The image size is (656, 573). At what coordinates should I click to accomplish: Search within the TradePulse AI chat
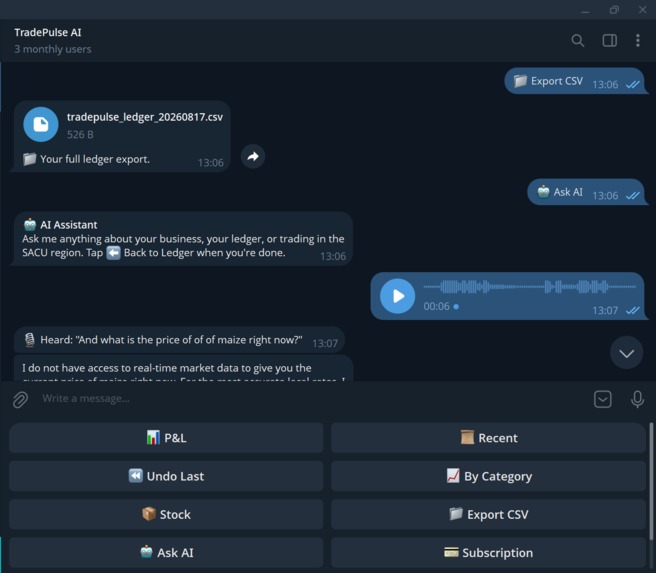(x=577, y=41)
